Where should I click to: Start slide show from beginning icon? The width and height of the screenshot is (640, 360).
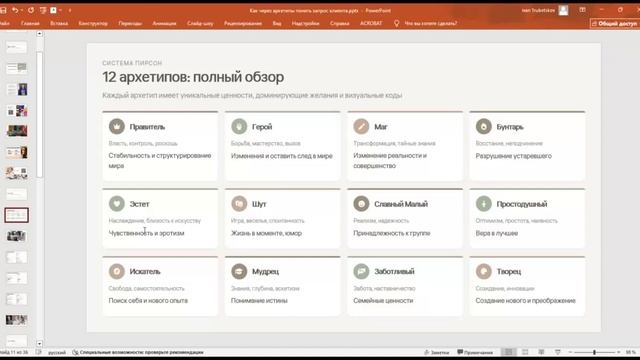[x=42, y=10]
